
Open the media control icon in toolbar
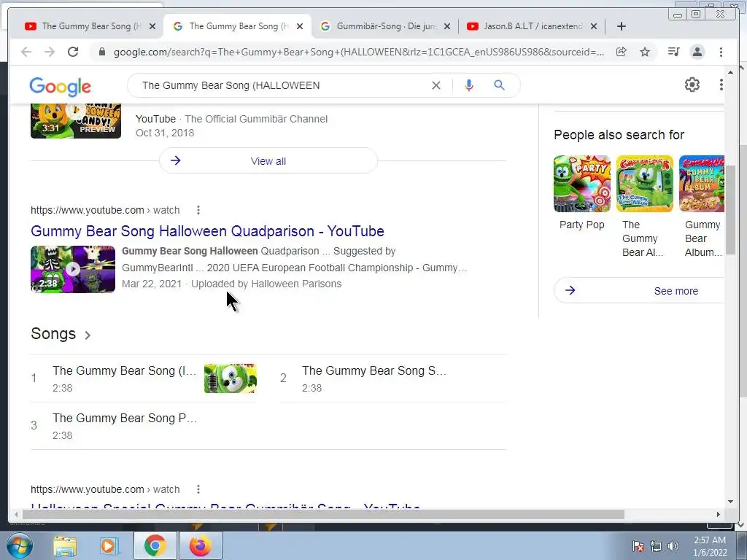tap(673, 52)
